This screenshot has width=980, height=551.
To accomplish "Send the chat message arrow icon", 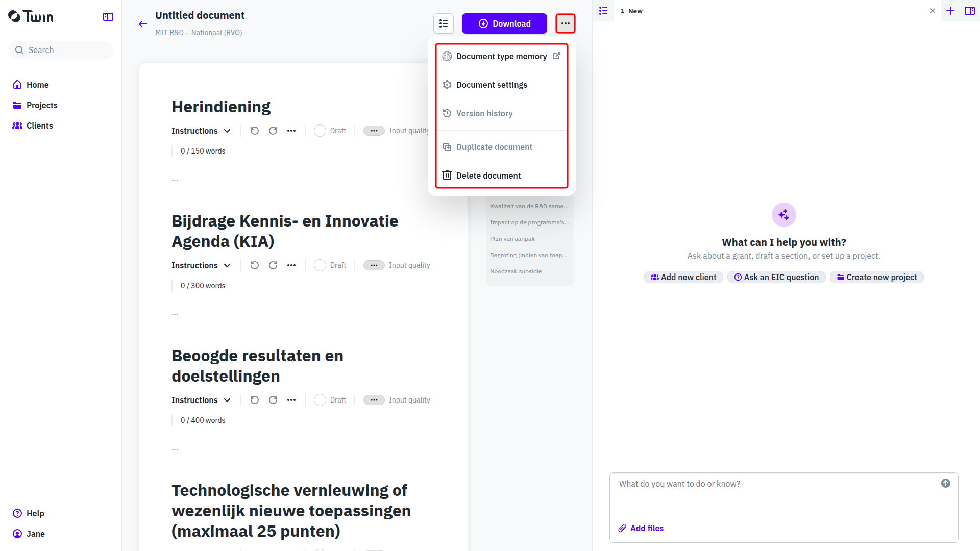I will [x=946, y=483].
